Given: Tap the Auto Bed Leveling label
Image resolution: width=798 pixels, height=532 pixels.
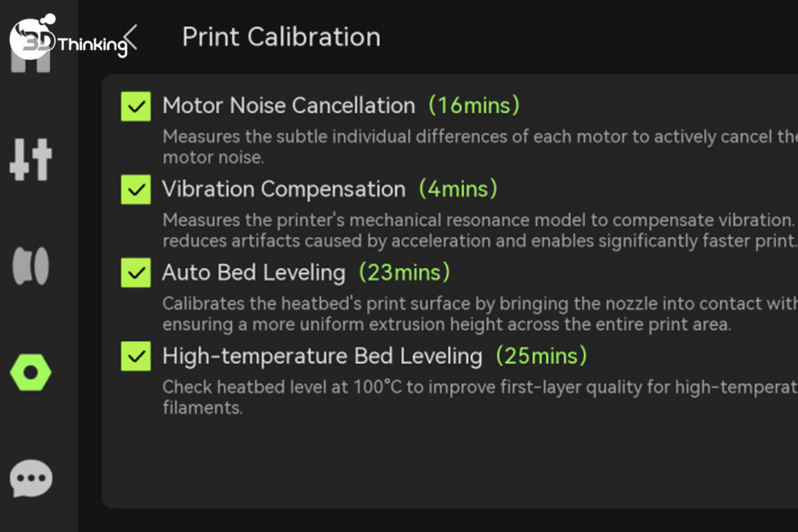Looking at the screenshot, I should coord(254,273).
